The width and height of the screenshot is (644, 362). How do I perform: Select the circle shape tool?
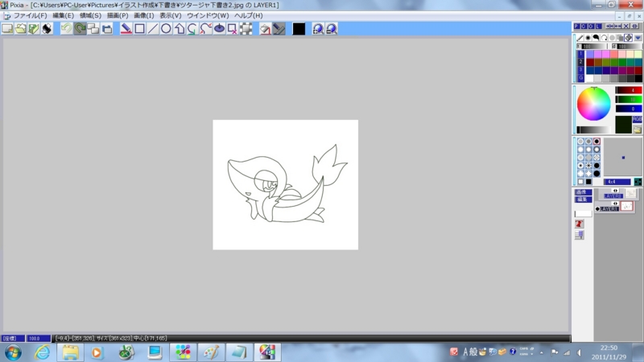[166, 29]
